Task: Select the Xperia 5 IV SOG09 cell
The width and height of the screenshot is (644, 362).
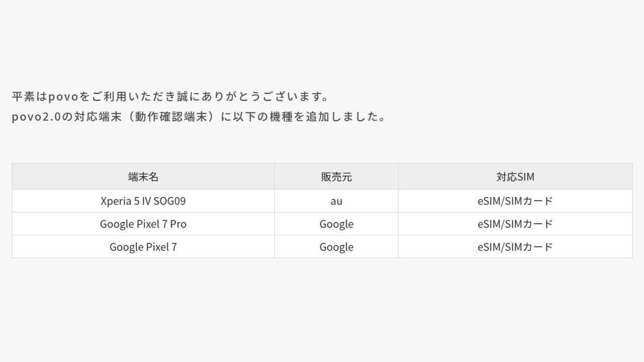Action: (x=143, y=201)
